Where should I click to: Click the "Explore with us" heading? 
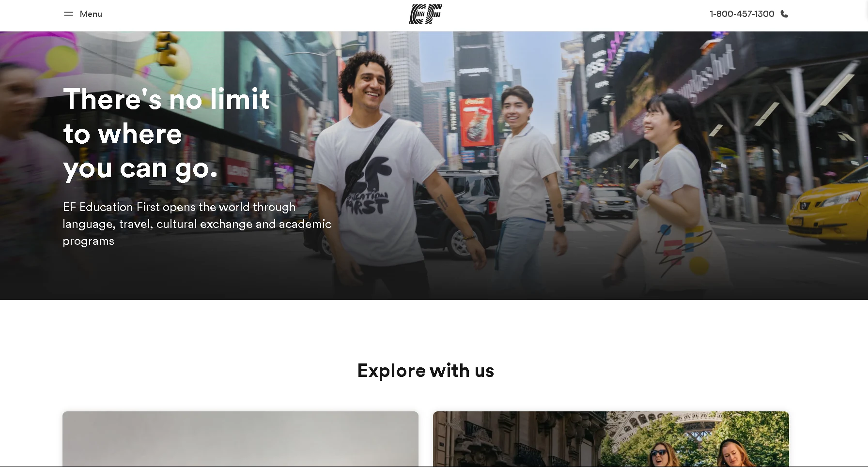[425, 371]
